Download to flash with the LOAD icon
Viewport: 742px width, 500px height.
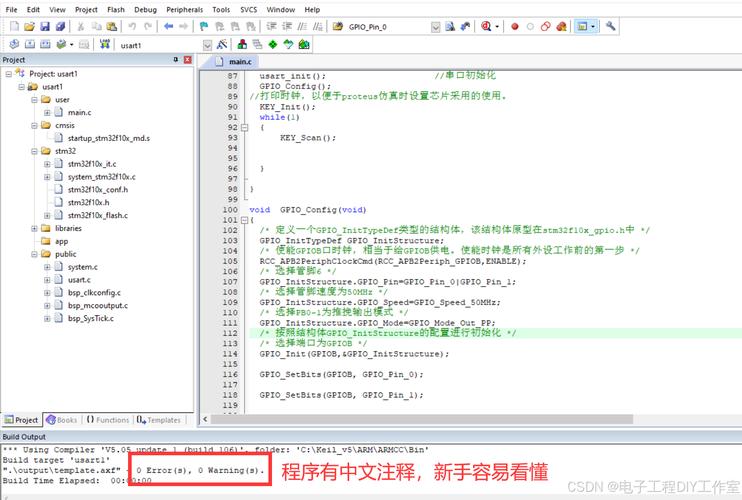pos(105,44)
